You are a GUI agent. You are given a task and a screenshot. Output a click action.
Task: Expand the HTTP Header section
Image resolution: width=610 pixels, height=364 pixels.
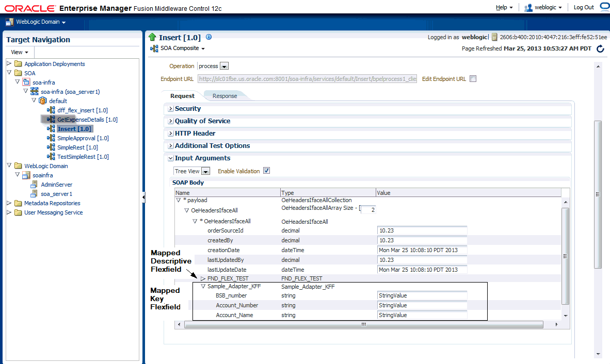click(170, 134)
